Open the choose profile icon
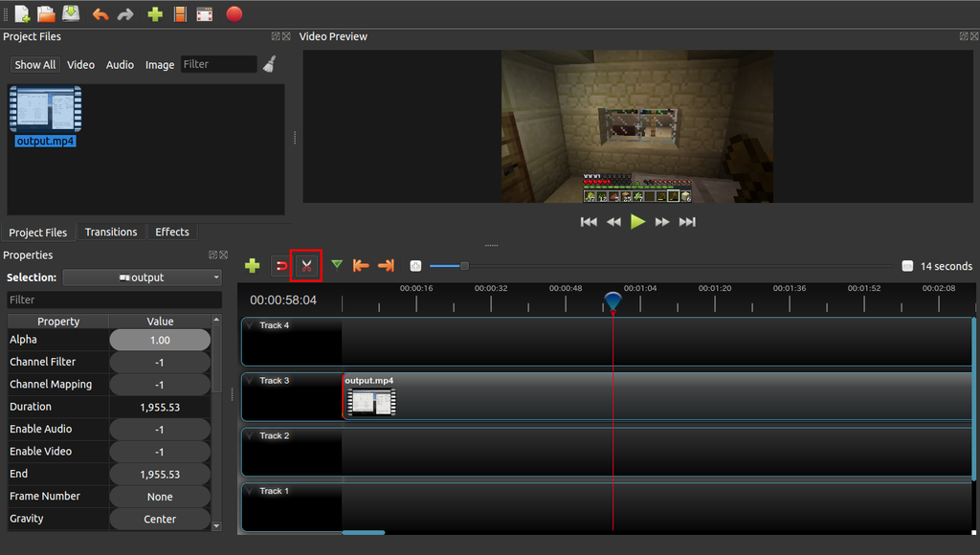 pyautogui.click(x=180, y=13)
